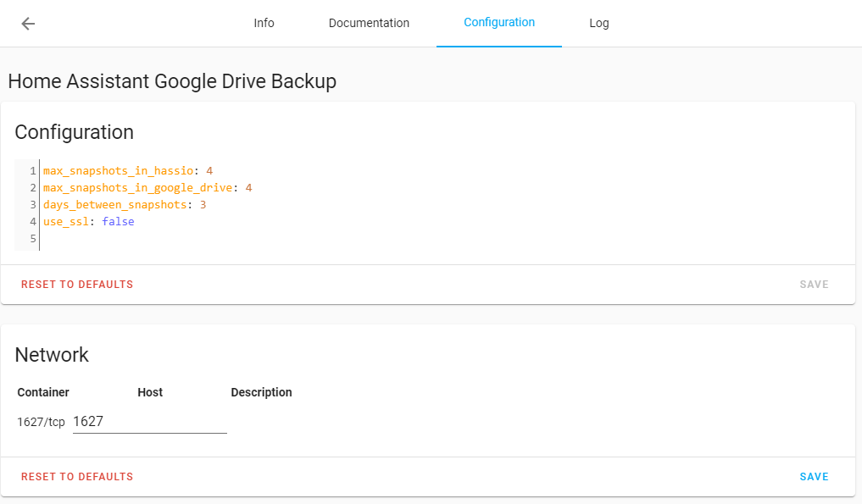Select the Configuration tab

point(499,23)
